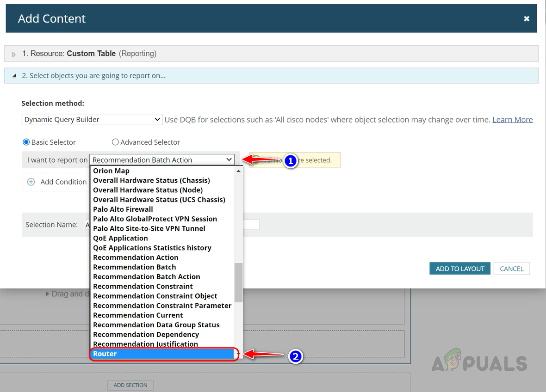Select the Basic Selector radio button
The image size is (546, 392).
coord(26,142)
